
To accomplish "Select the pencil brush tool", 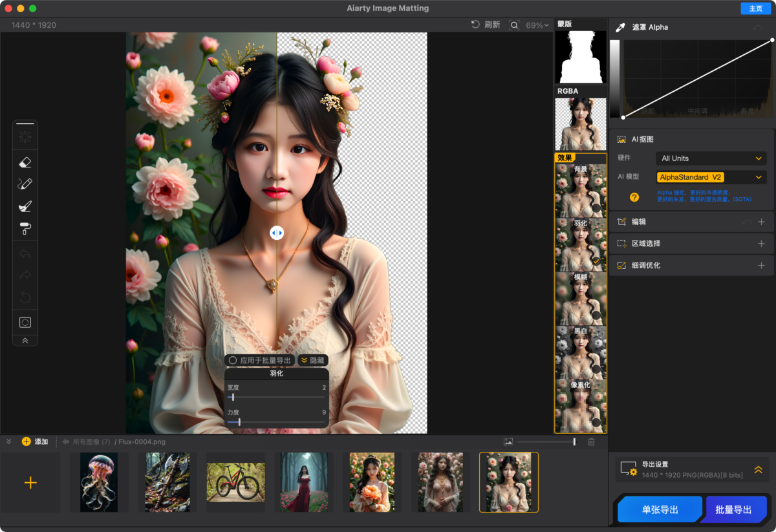I will coord(25,184).
